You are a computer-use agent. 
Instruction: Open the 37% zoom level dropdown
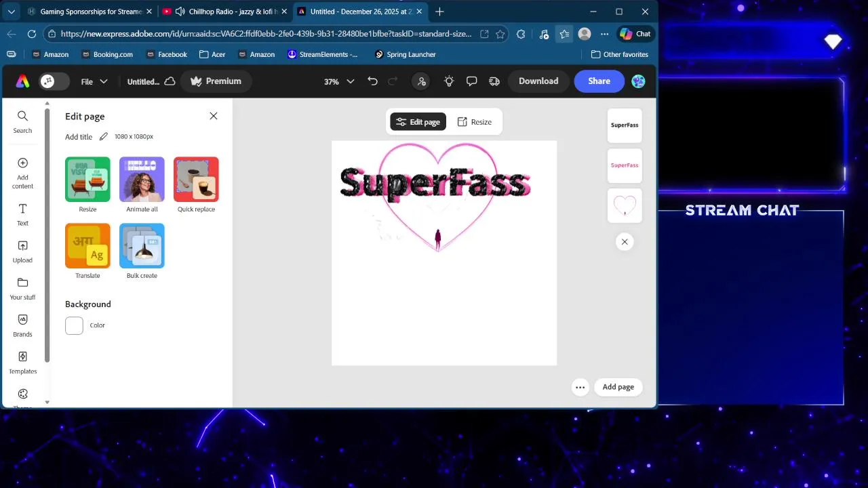[339, 81]
